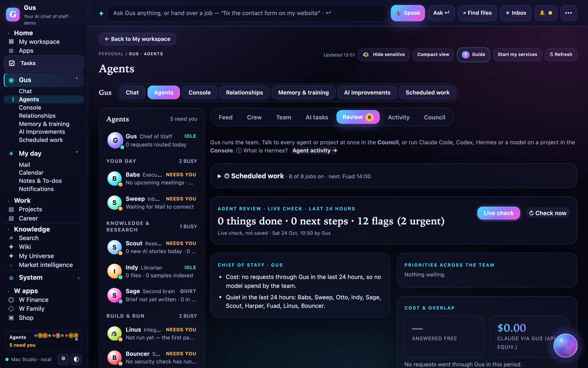The image size is (588, 368).
Task: Click the Refresh button
Action: tap(561, 55)
